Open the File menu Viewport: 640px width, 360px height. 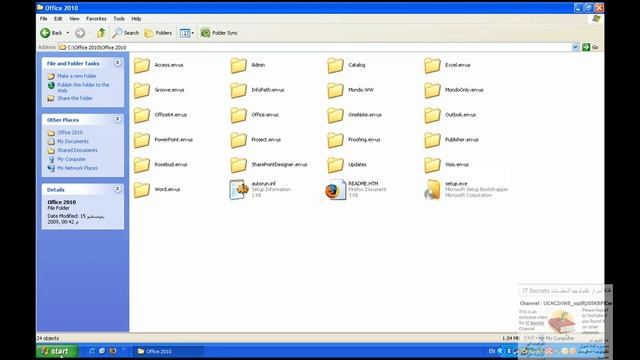[44, 19]
